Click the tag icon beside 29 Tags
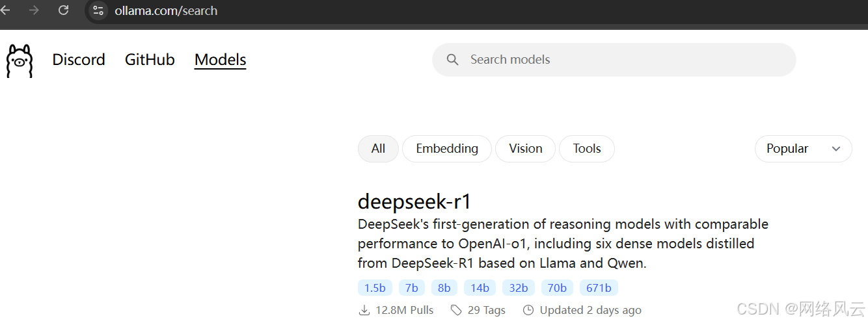The height and width of the screenshot is (323, 868). 457,310
